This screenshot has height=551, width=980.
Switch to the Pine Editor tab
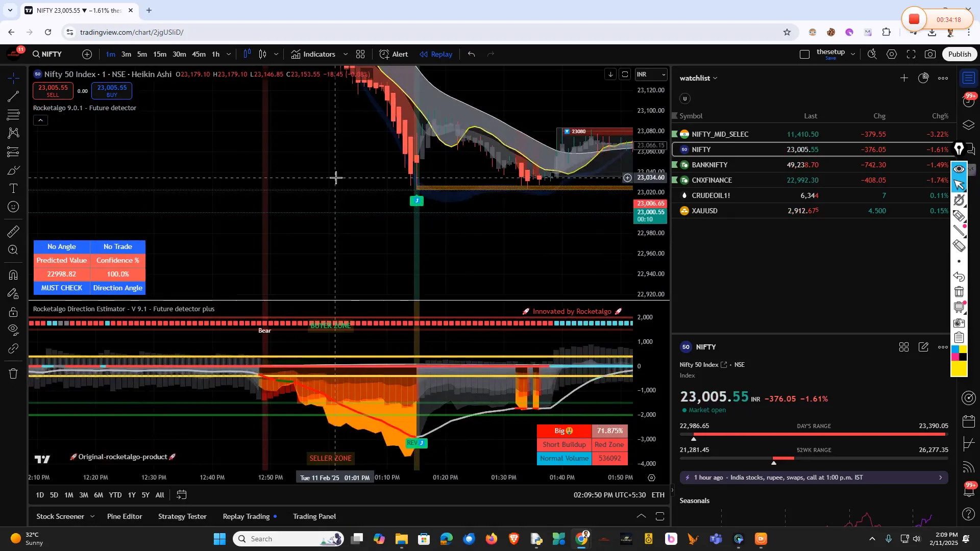pyautogui.click(x=125, y=516)
